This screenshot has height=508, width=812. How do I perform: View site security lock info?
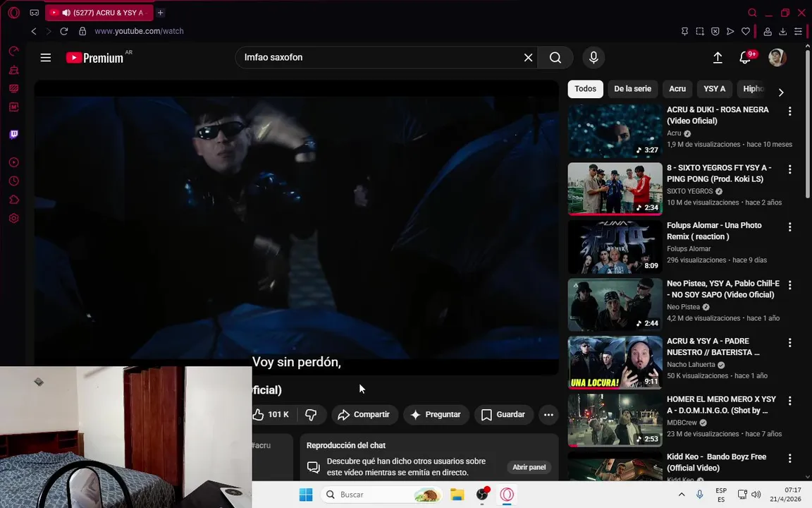pyautogui.click(x=82, y=31)
